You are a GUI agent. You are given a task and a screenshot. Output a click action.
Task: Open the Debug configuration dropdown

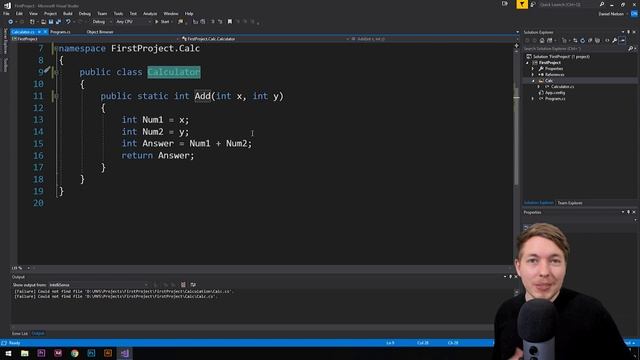101,22
